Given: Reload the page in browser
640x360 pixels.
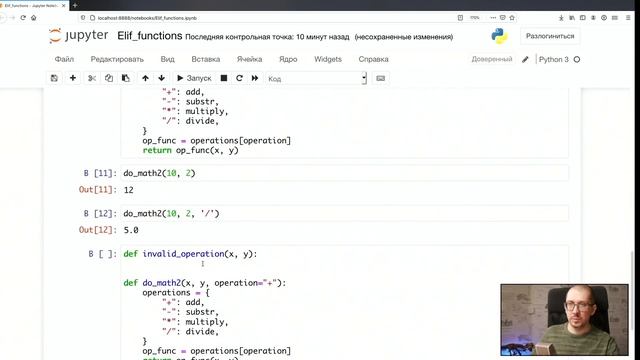Looking at the screenshot, I should [x=23, y=18].
